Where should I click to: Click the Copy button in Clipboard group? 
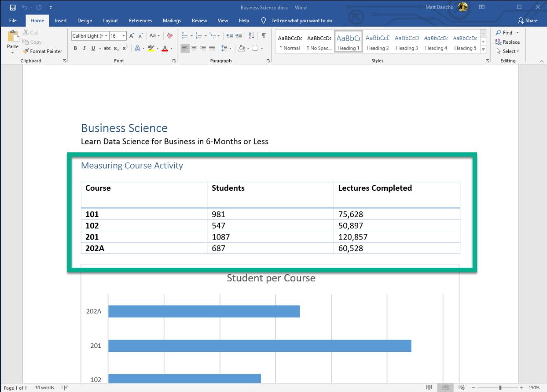[x=32, y=42]
